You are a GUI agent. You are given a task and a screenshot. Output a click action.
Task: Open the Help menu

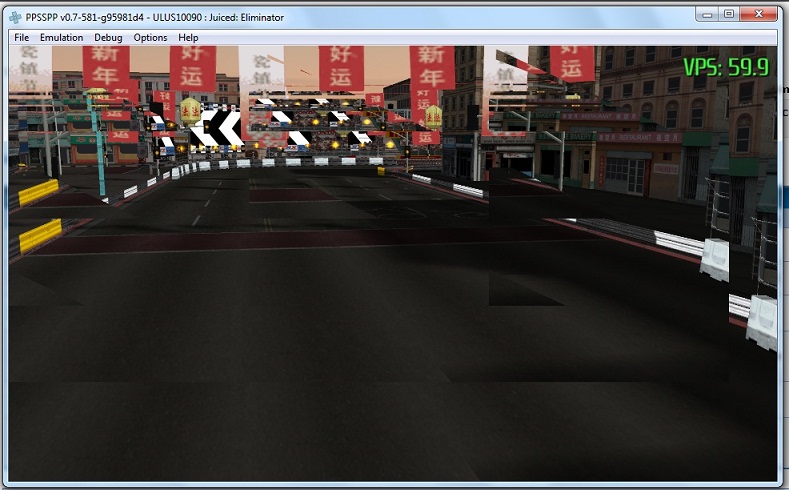coord(188,37)
